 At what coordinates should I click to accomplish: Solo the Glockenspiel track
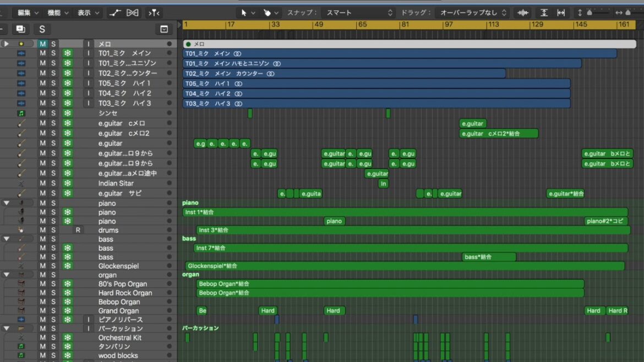coord(53,266)
